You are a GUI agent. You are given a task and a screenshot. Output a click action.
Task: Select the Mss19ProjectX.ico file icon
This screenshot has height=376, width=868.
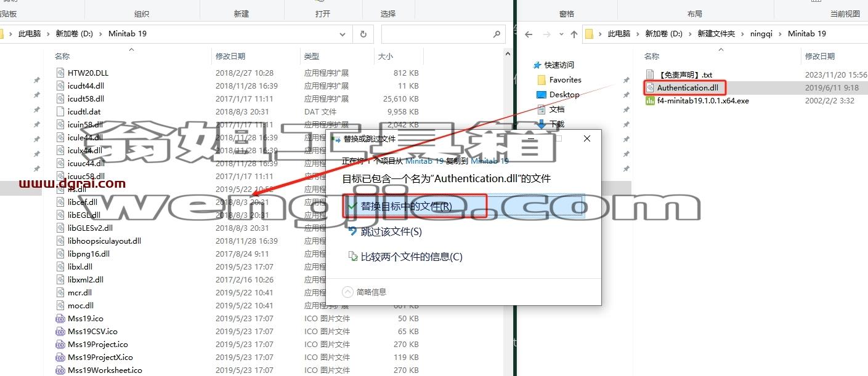[60, 357]
